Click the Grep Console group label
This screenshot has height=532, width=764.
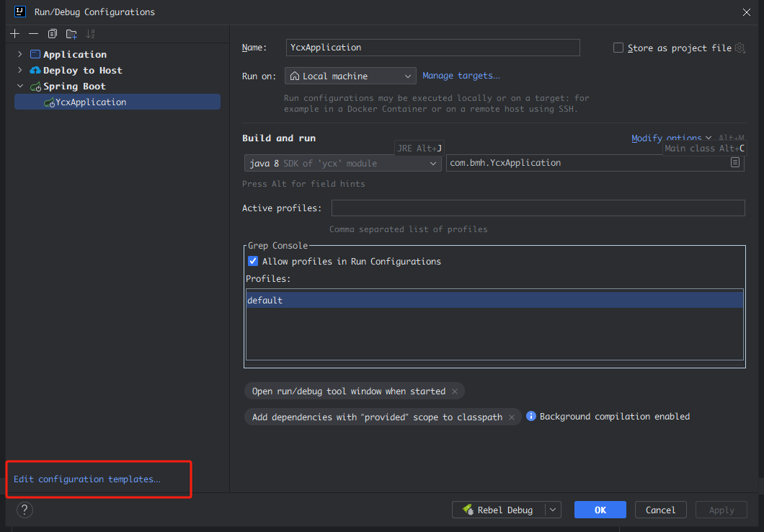[277, 246]
